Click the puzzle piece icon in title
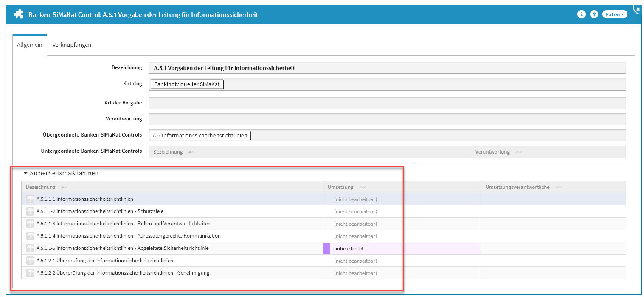 coord(19,14)
